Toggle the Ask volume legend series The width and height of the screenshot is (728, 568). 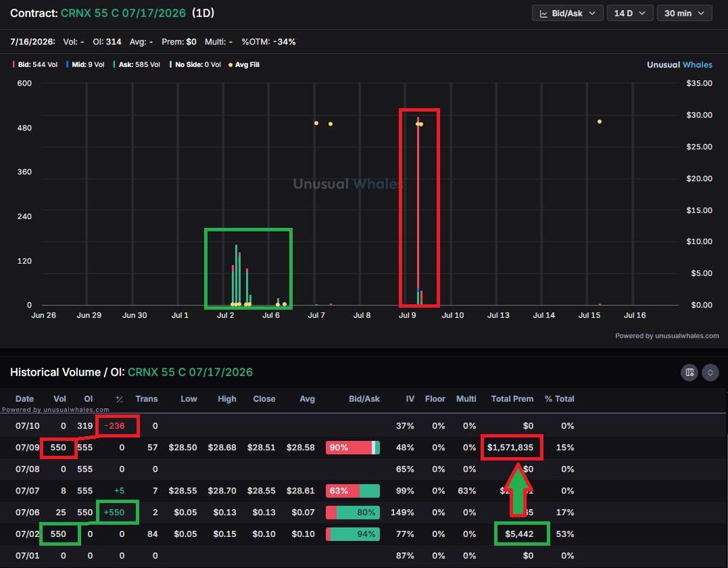click(x=137, y=64)
